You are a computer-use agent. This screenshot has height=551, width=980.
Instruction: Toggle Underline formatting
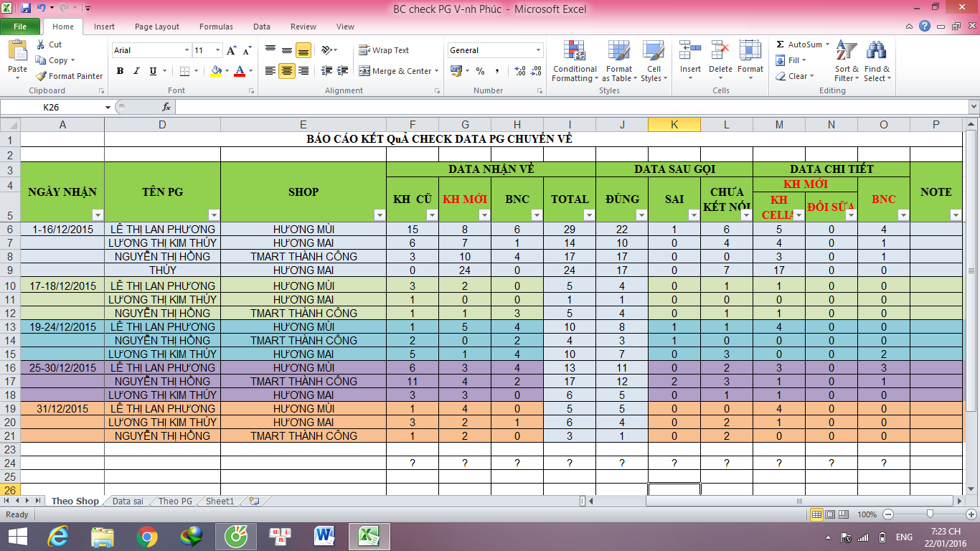(153, 71)
